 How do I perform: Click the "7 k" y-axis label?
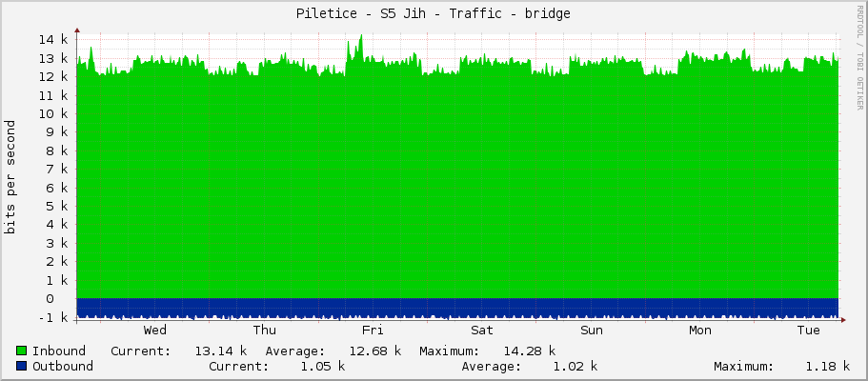point(57,169)
